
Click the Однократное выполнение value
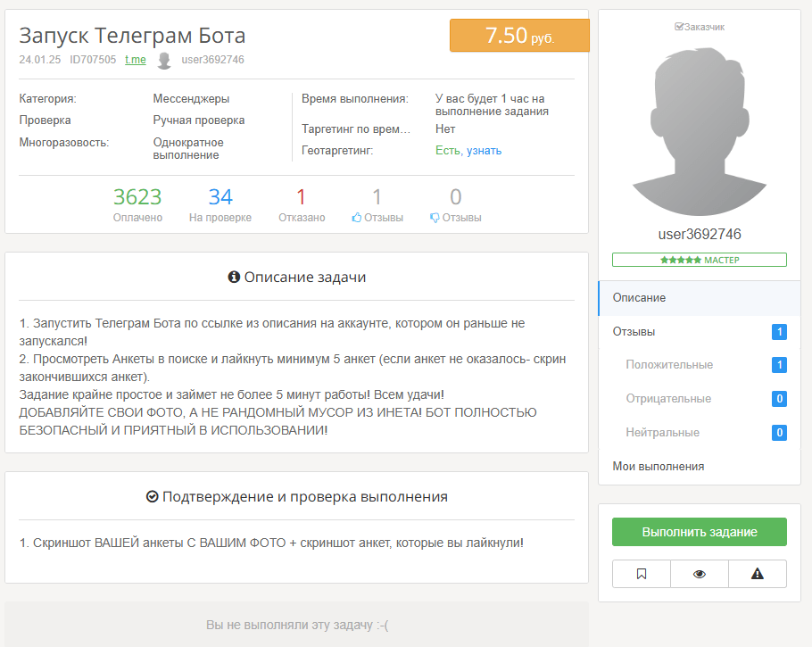[188, 149]
